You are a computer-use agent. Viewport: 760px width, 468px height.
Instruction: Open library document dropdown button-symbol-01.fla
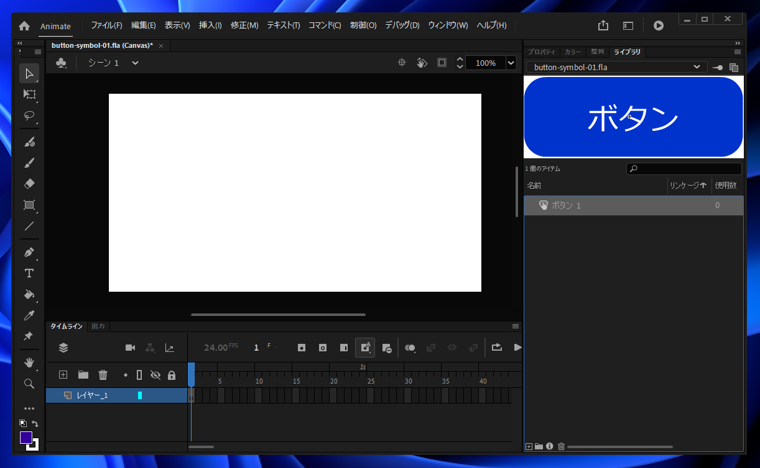[x=617, y=67]
